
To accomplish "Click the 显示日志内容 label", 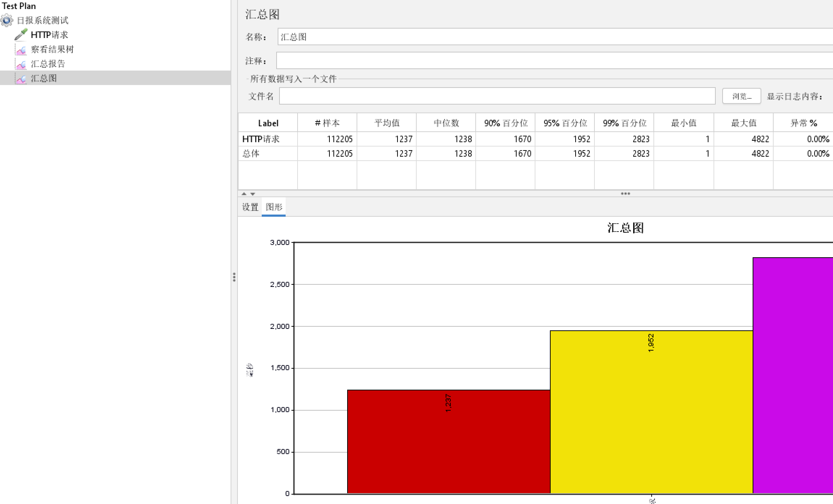I will (794, 96).
